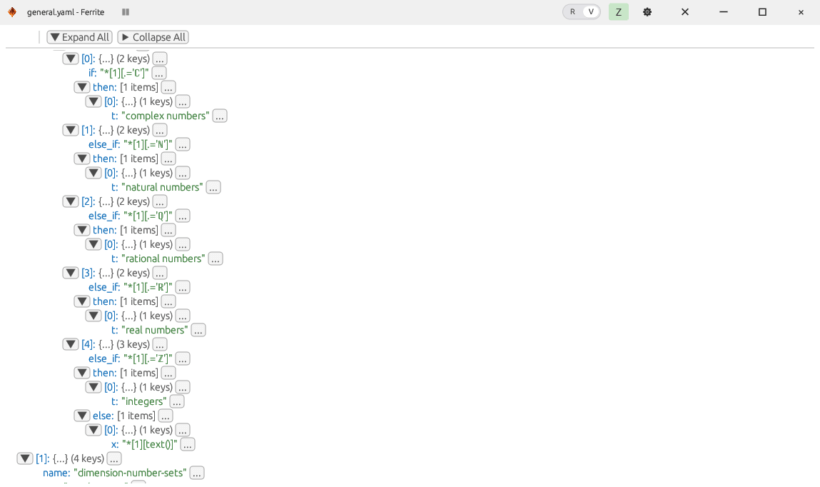Maximize the Ferrite window
Viewport: 820px width, 487px height.
tap(762, 12)
